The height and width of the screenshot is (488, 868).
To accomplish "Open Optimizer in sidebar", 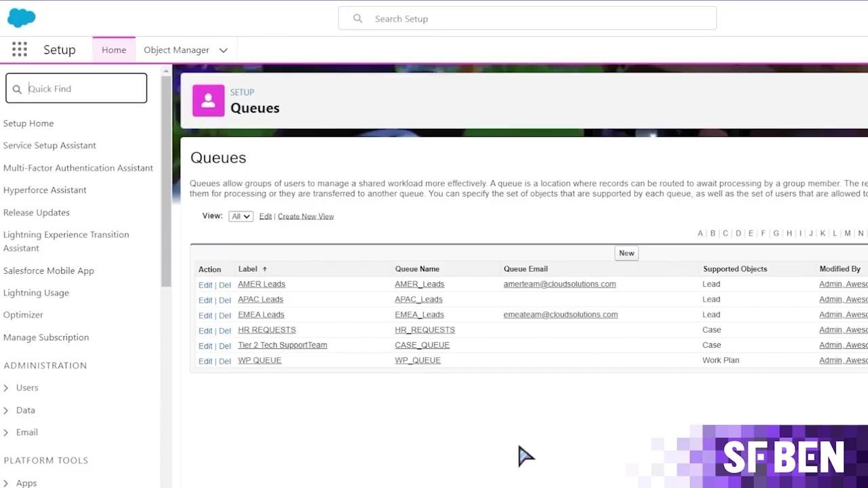I will pyautogui.click(x=23, y=315).
